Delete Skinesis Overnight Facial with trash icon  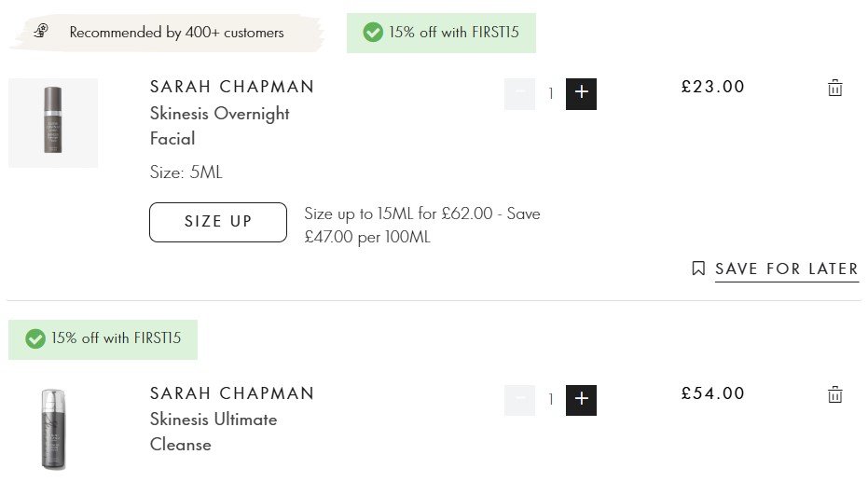click(834, 88)
